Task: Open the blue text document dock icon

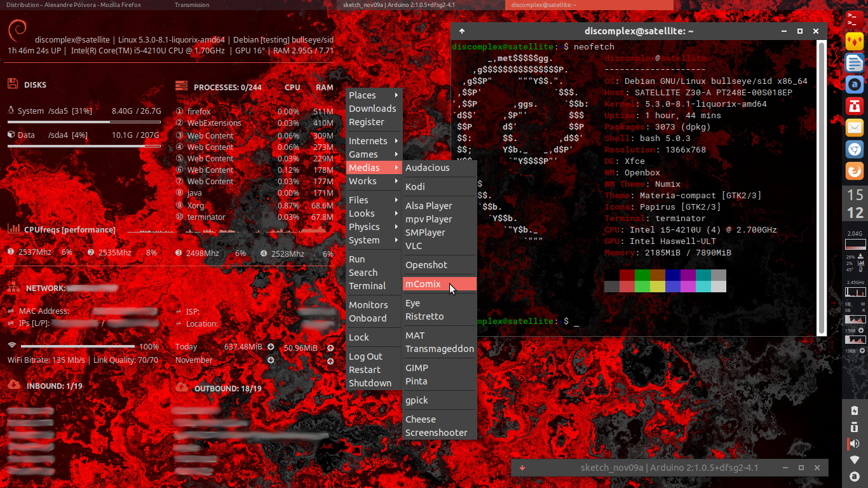Action: point(855,63)
